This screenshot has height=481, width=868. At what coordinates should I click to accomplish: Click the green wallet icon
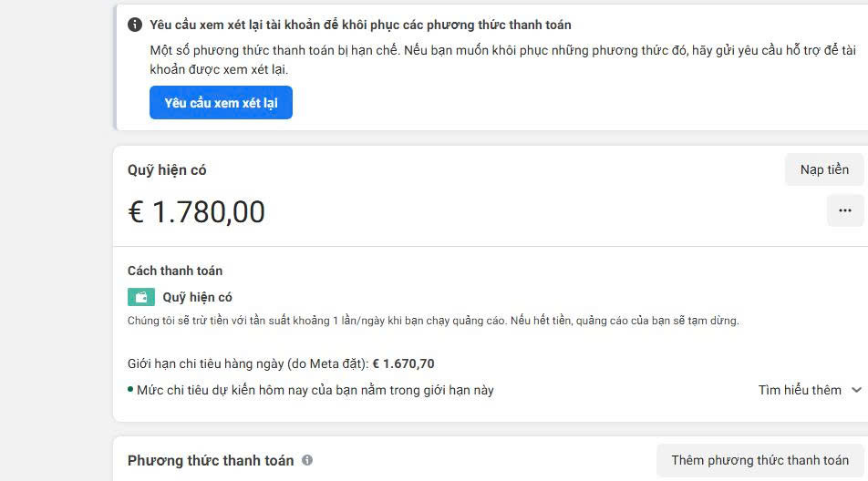tap(141, 297)
